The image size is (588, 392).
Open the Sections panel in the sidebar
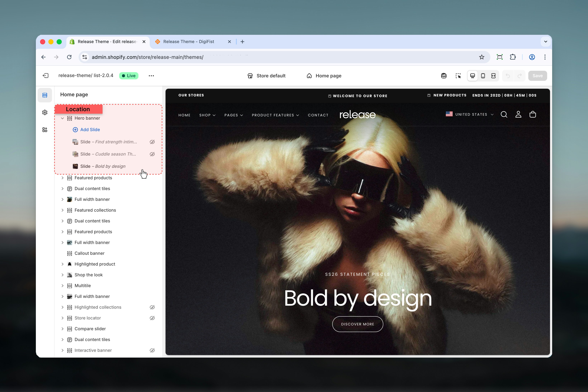pos(45,95)
